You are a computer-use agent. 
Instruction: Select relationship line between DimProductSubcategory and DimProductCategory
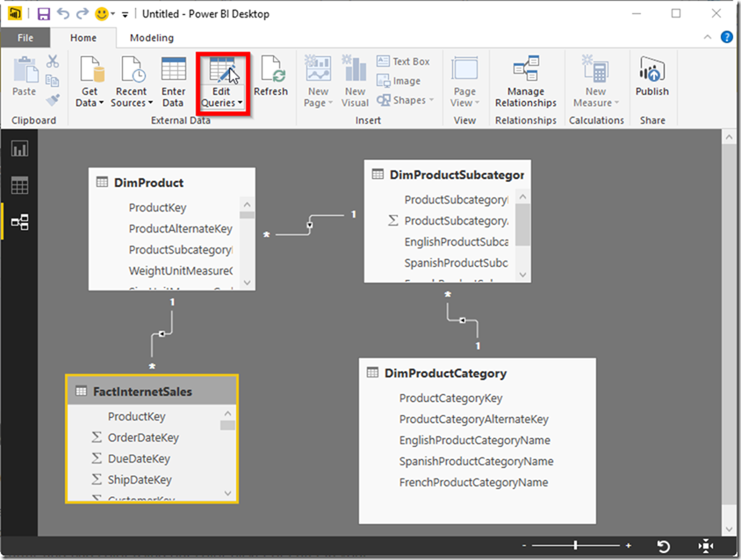click(x=463, y=320)
